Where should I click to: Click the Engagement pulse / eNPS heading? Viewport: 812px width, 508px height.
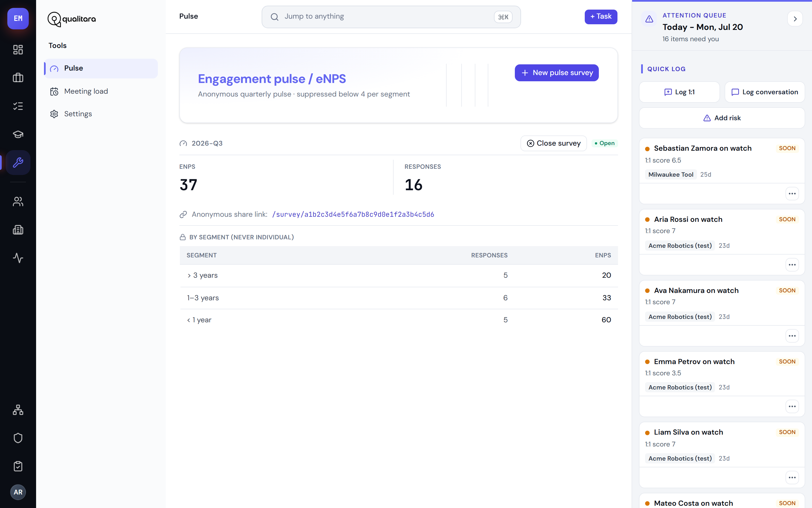coord(272,79)
